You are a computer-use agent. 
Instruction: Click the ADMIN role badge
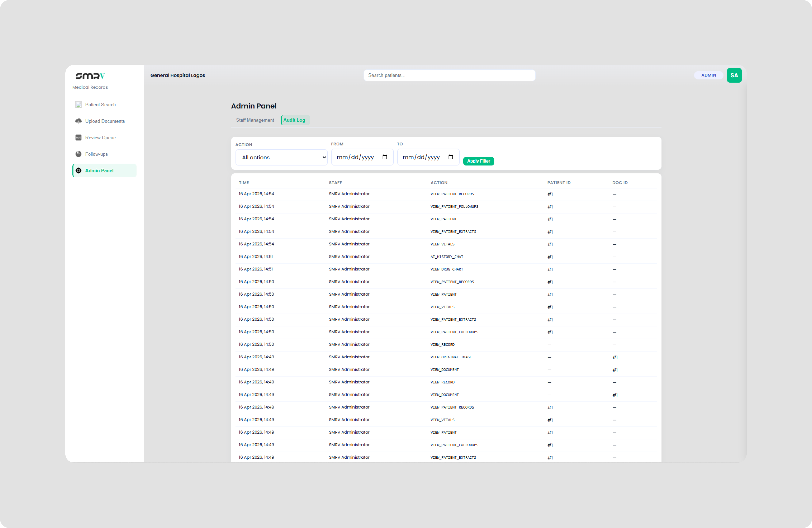(x=708, y=75)
